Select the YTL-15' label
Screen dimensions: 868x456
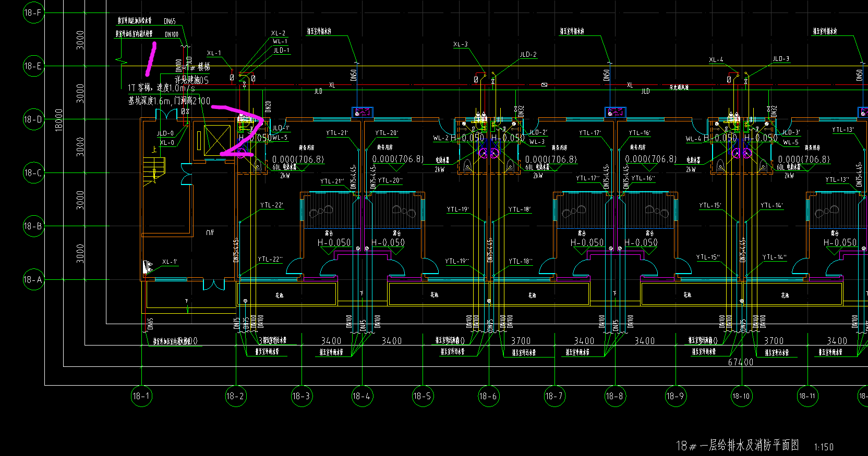coord(710,205)
